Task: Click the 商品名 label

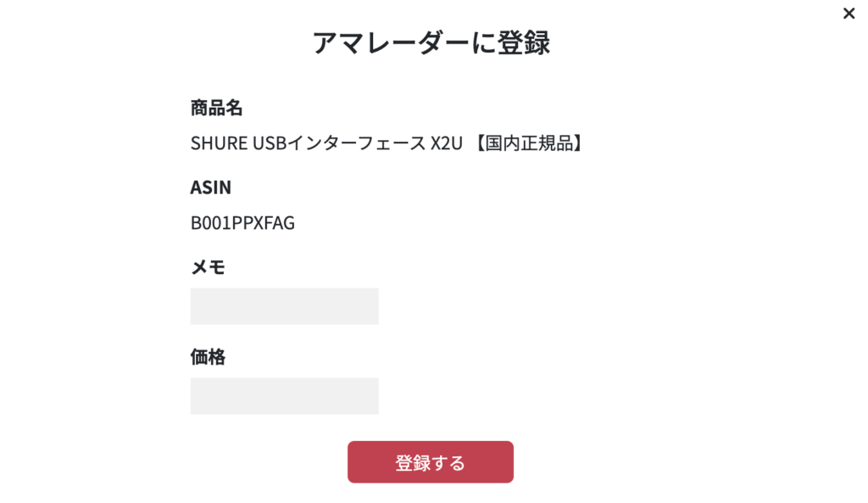Action: [x=216, y=108]
